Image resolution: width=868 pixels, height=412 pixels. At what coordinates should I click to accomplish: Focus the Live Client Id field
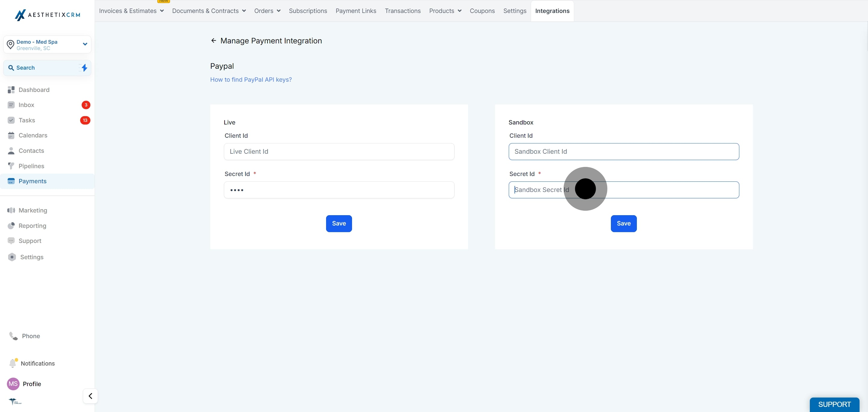click(x=339, y=152)
